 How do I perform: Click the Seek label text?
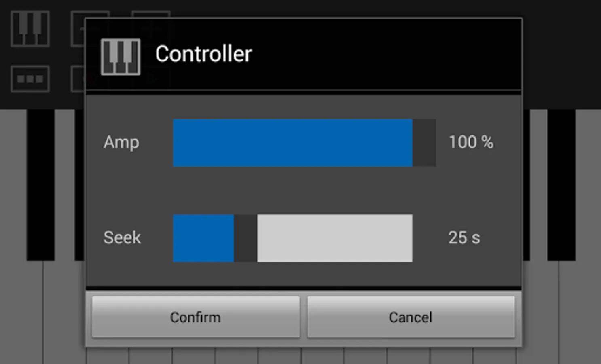tap(122, 237)
